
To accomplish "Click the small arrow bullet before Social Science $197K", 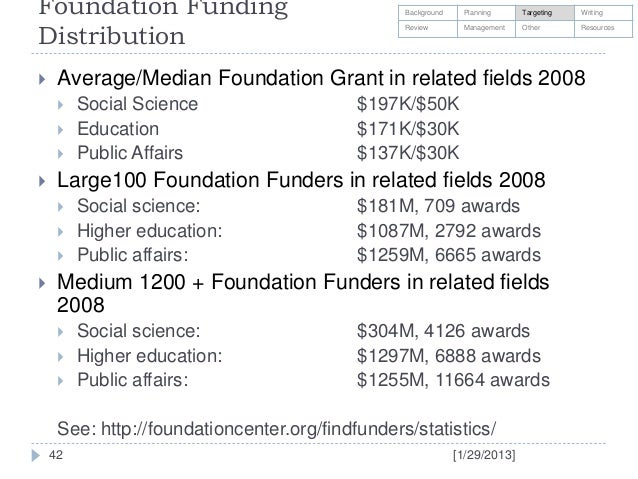I will coord(61,105).
